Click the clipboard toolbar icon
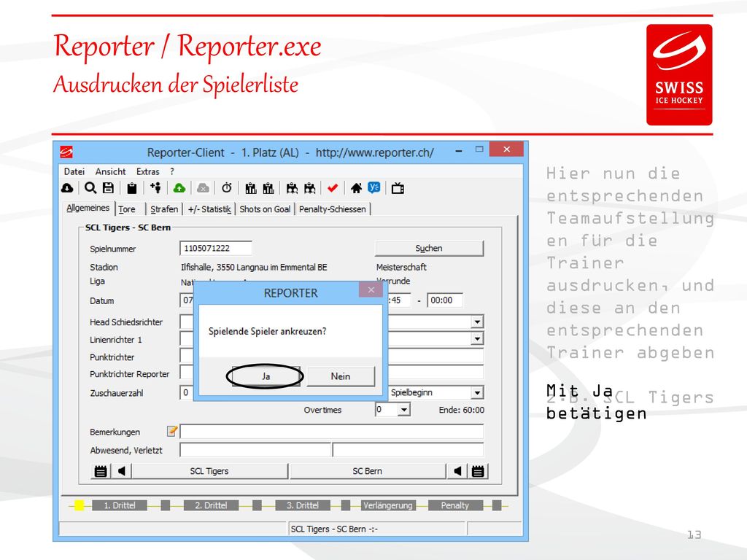The image size is (747, 560). click(x=132, y=189)
